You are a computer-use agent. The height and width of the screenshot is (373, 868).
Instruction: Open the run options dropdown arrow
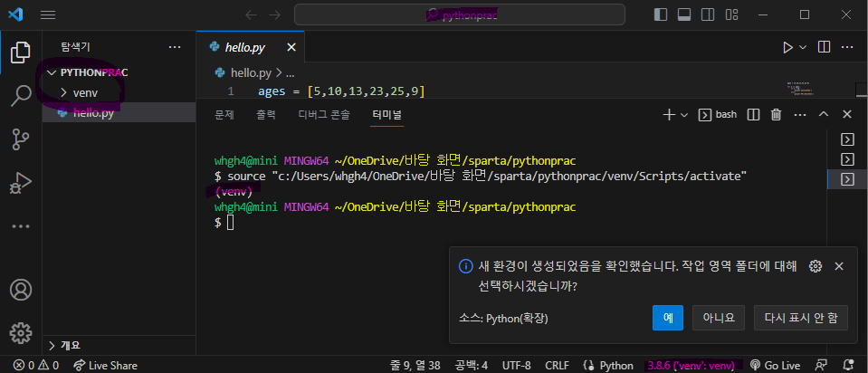(x=803, y=48)
